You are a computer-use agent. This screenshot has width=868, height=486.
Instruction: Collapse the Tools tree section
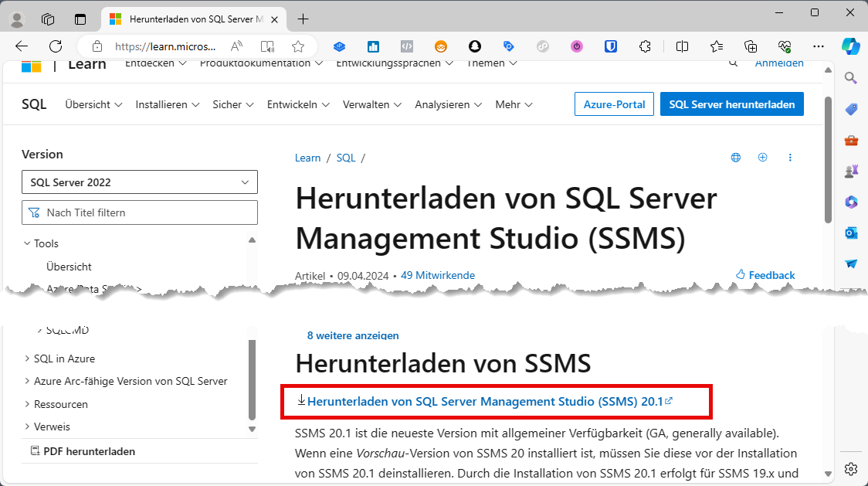28,243
